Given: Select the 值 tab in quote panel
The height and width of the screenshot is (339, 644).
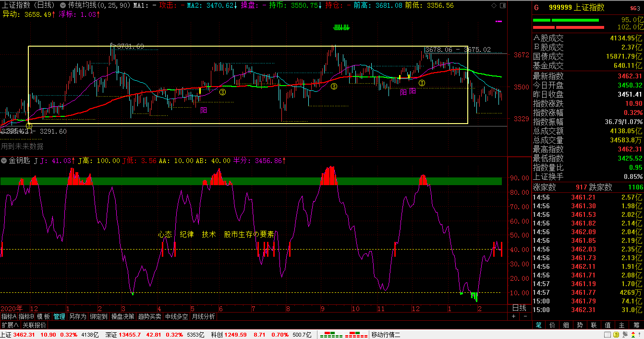Looking at the screenshot, I should (608, 326).
